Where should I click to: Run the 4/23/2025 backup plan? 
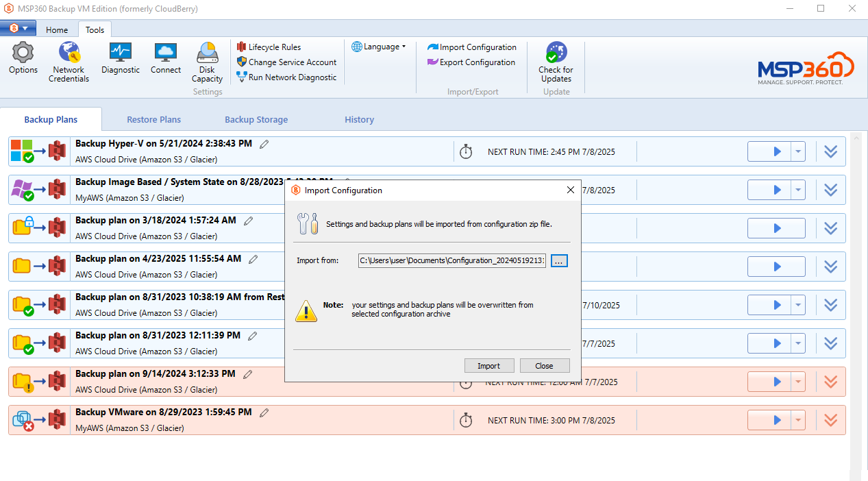pyautogui.click(x=776, y=267)
